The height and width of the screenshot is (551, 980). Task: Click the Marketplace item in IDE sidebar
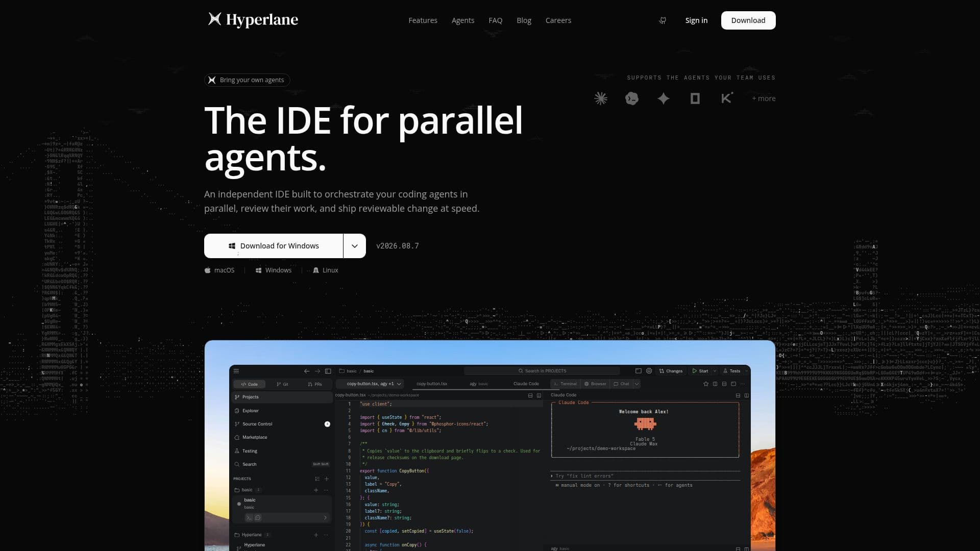(x=282, y=437)
